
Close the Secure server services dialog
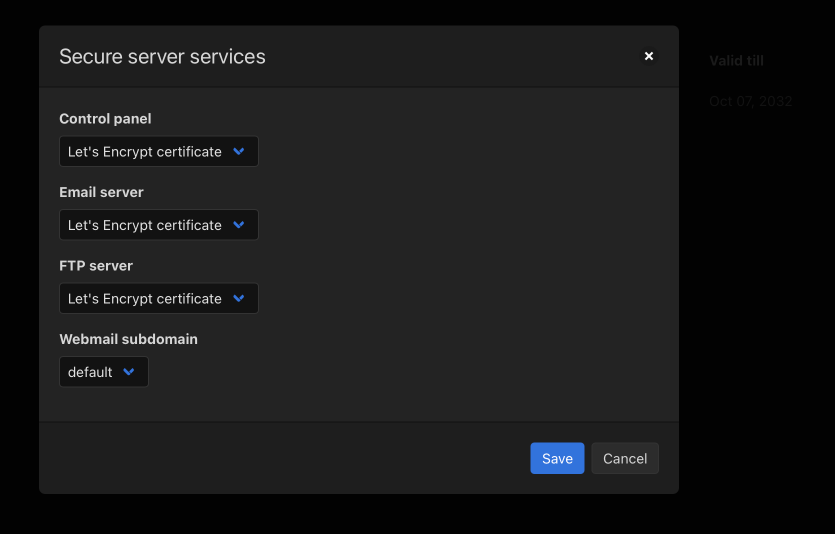click(649, 56)
